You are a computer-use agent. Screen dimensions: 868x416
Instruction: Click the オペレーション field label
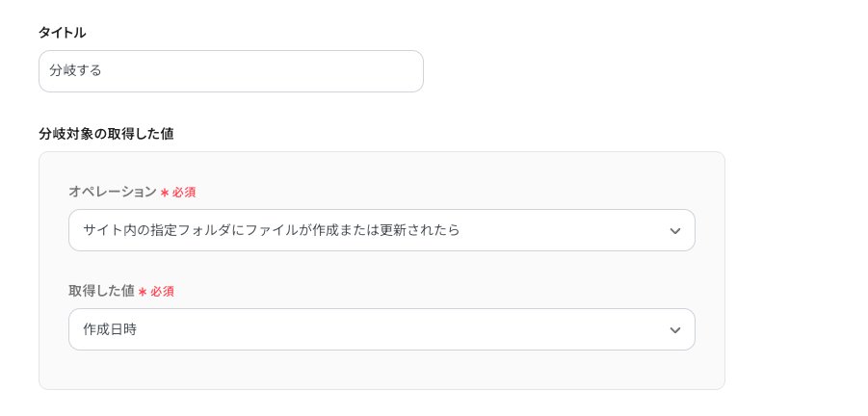[x=113, y=192]
